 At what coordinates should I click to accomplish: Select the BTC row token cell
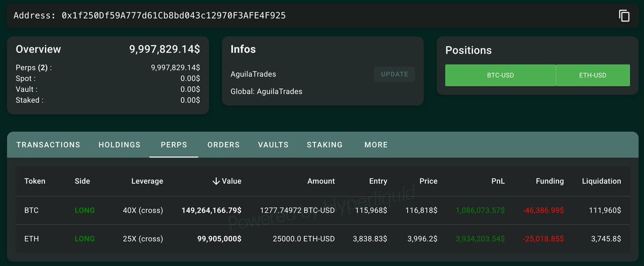click(32, 210)
